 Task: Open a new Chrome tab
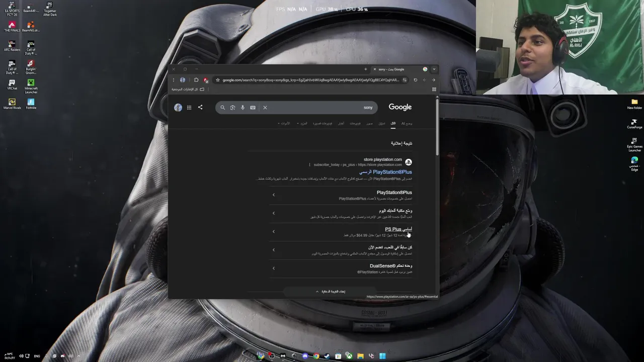(x=366, y=69)
